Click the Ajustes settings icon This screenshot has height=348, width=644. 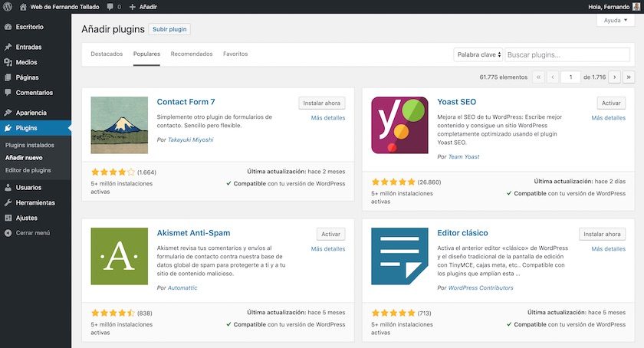[8, 218]
